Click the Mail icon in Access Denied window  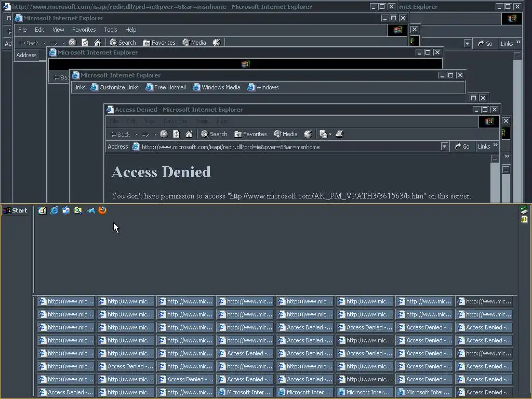tap(323, 134)
